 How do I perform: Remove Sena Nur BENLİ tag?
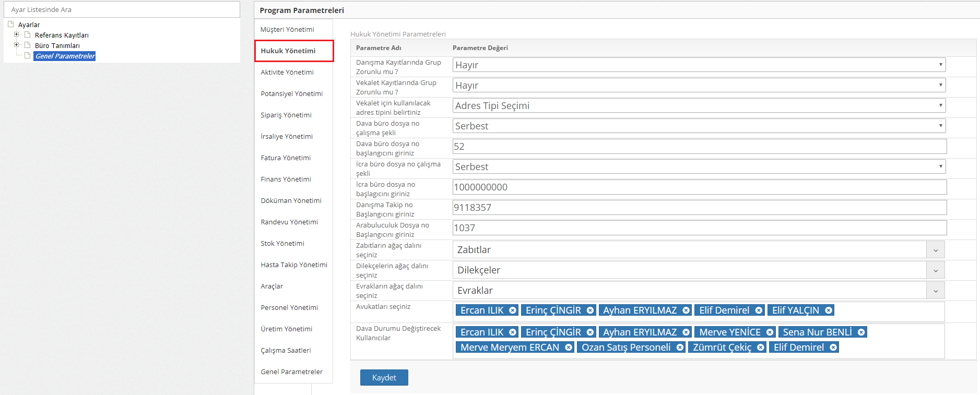(x=861, y=332)
